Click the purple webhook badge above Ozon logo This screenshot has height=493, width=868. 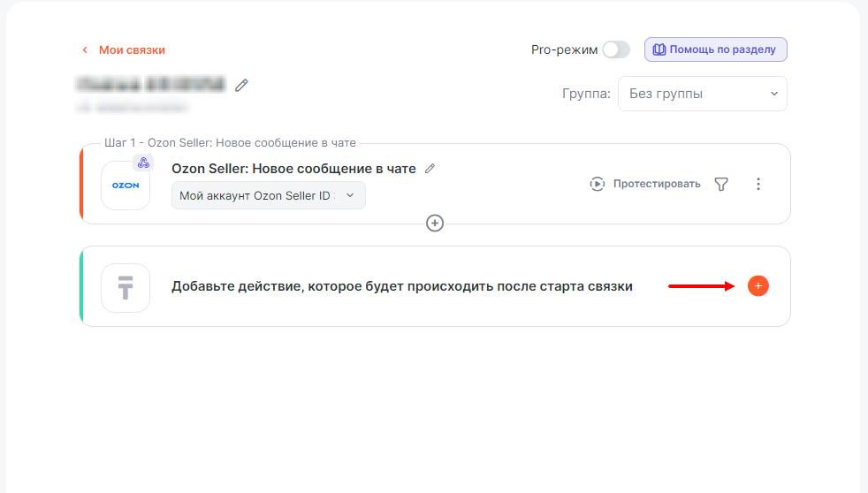pos(143,163)
